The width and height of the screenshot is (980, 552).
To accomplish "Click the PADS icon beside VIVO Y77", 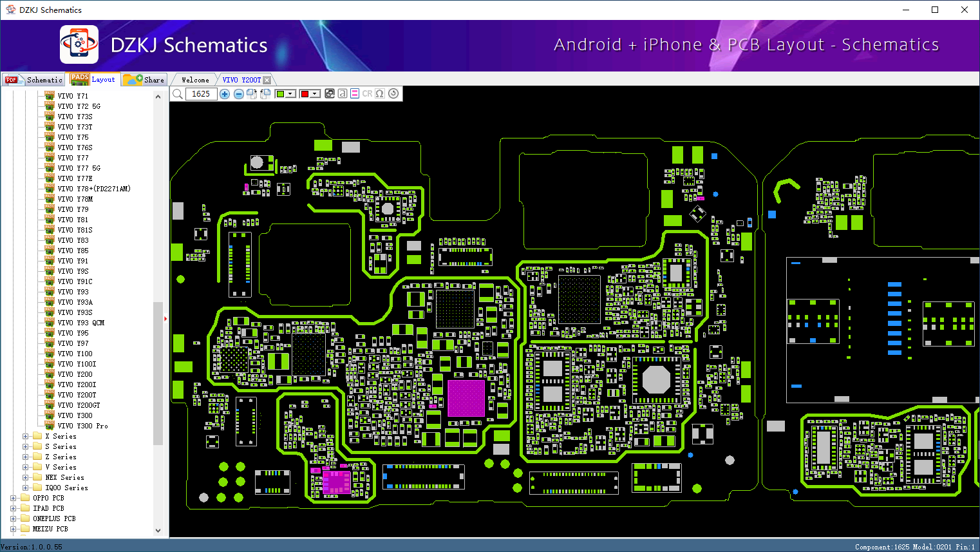I will coord(50,158).
